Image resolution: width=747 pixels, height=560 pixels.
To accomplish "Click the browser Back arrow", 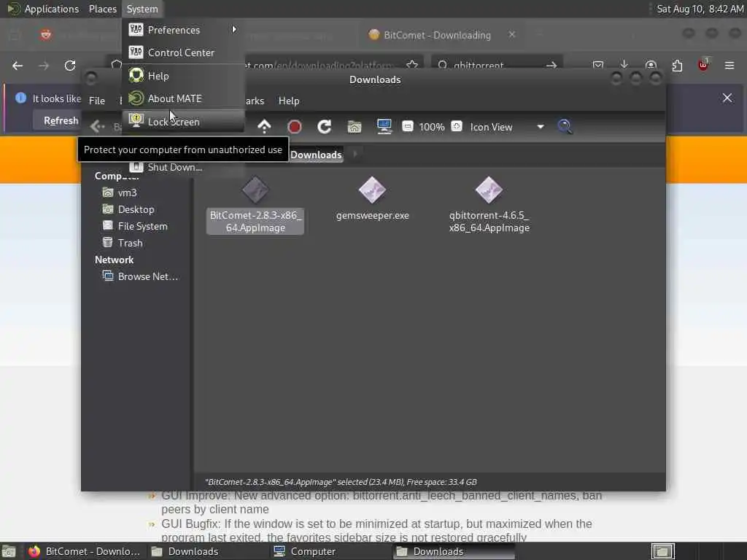I will (x=18, y=66).
